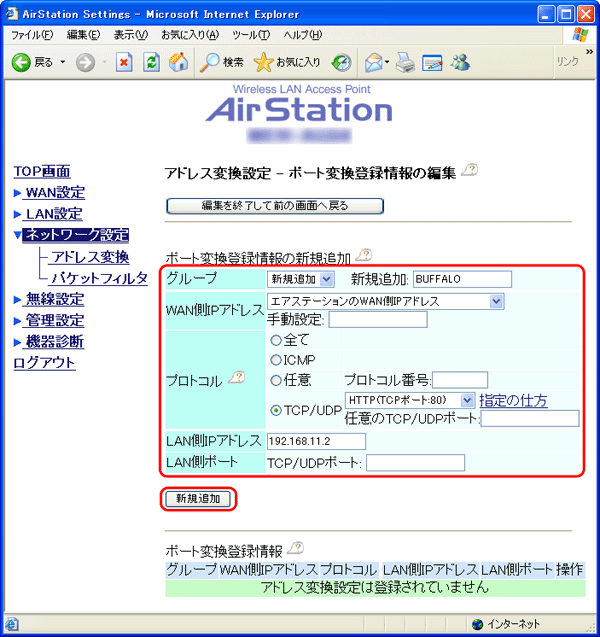Viewport: 600px width, 637px height.
Task: Click the LAN側ポート TCP/UDPポート field
Action: tap(415, 463)
